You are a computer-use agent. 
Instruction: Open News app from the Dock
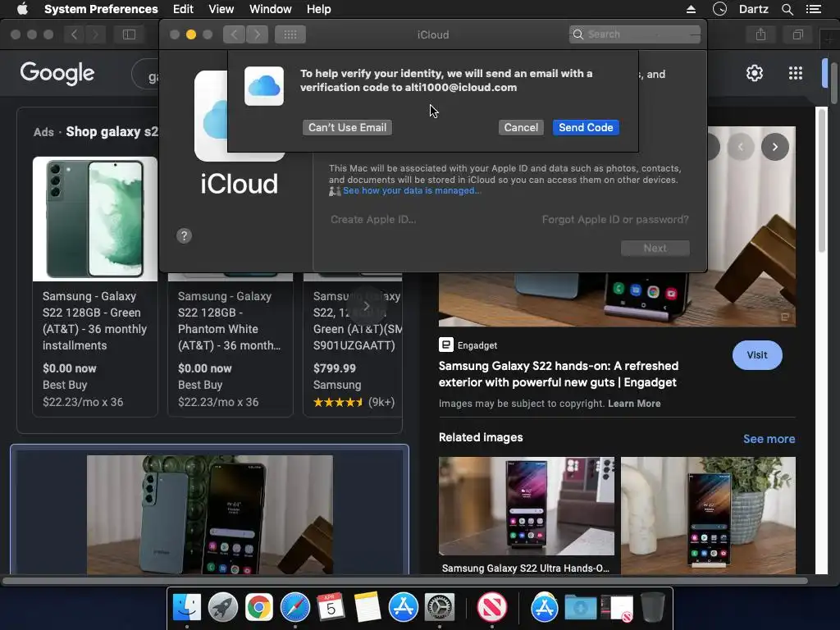point(492,608)
